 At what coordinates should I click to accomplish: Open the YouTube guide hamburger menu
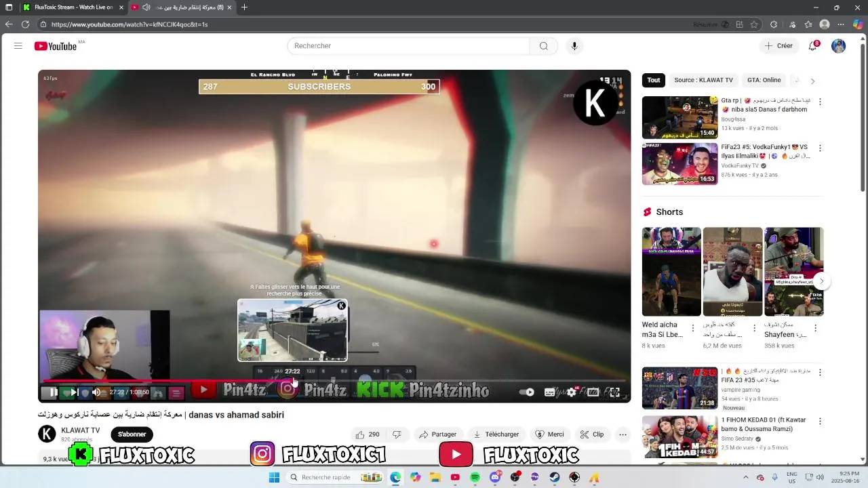pos(18,46)
